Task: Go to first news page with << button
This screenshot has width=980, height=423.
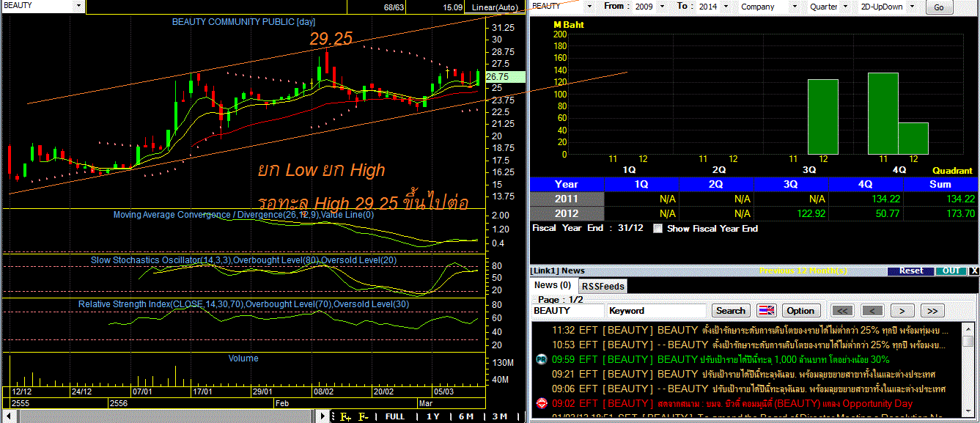Action: click(842, 311)
